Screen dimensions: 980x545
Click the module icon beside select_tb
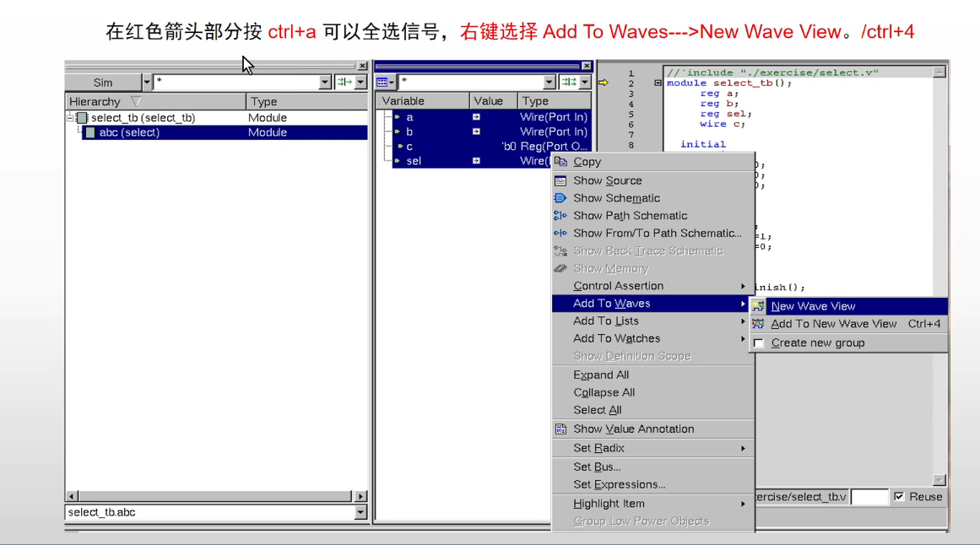pos(82,117)
